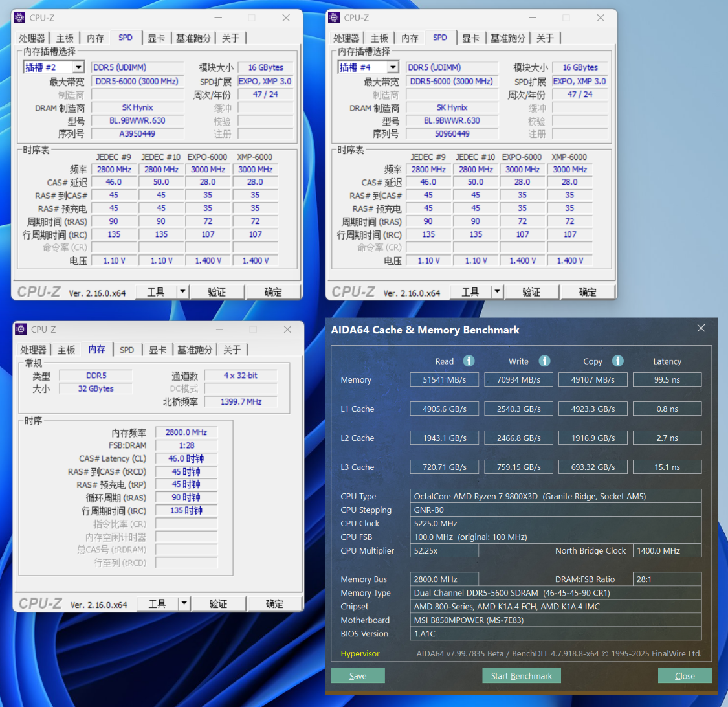This screenshot has width=728, height=707.
Task: Click 内存频率 value 2800.0 MHz
Action: (x=186, y=432)
